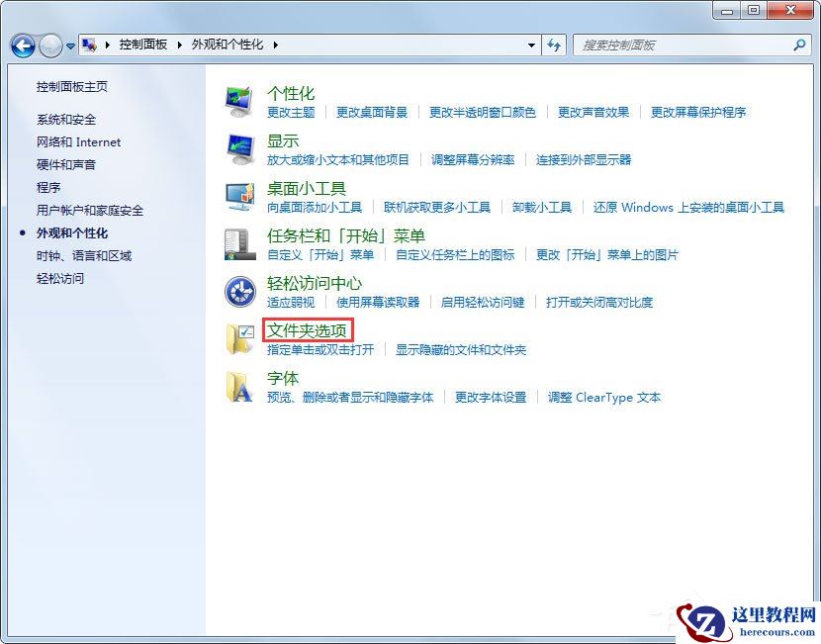Open the address bar history dropdown
Image resolution: width=821 pixels, height=644 pixels.
click(530, 45)
